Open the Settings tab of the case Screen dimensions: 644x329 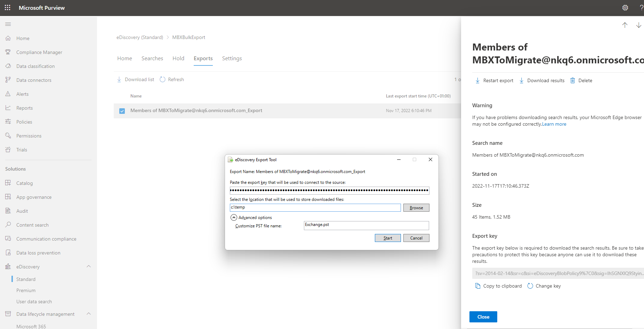(x=232, y=58)
